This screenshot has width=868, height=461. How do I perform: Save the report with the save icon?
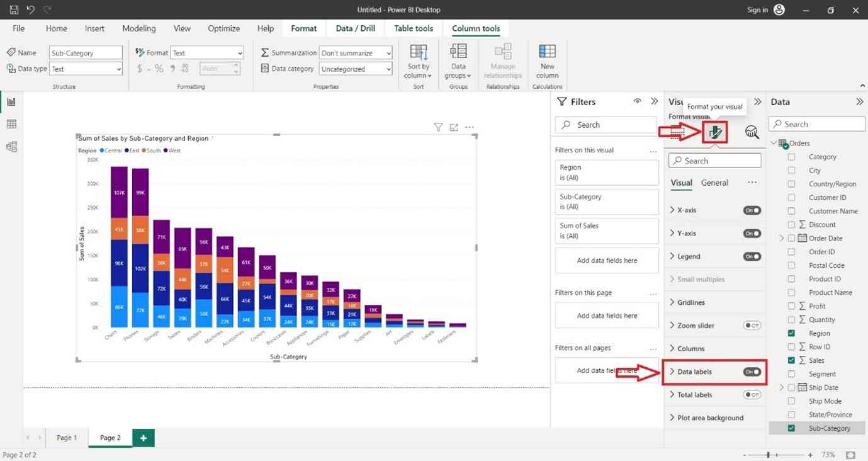pyautogui.click(x=14, y=9)
